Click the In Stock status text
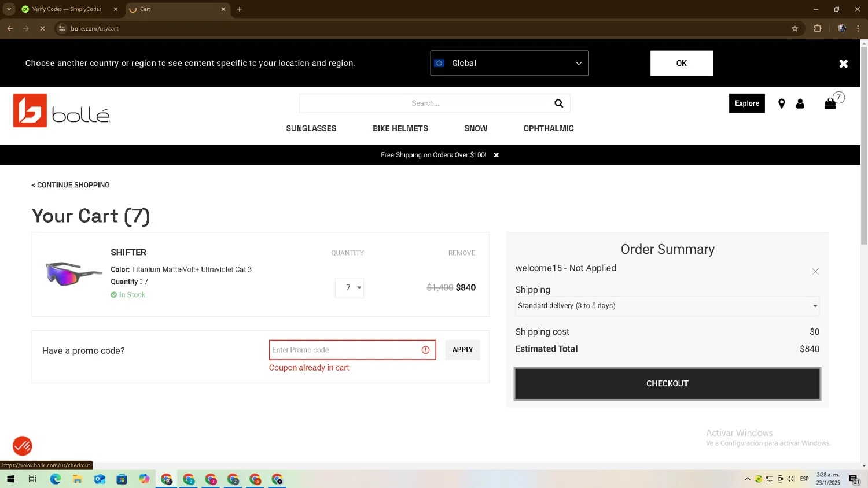The width and height of the screenshot is (868, 488). 132,295
